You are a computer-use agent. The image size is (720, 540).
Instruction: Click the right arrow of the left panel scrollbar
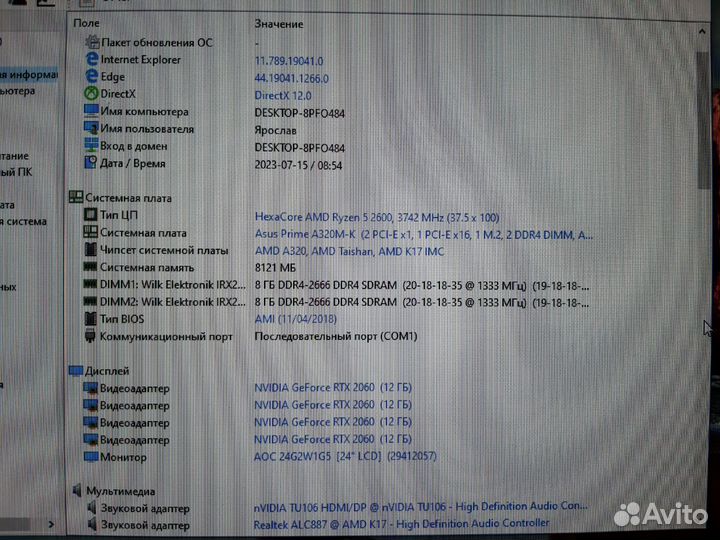[x=51, y=524]
